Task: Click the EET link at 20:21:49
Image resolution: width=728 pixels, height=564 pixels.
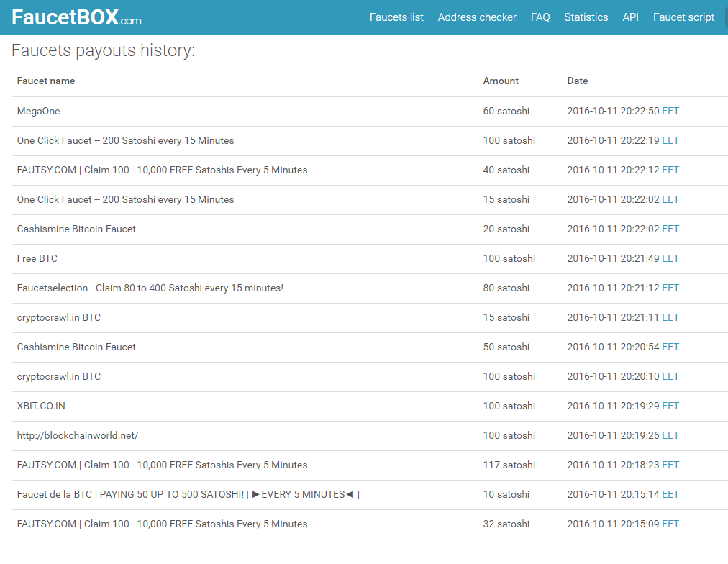Action: click(670, 258)
